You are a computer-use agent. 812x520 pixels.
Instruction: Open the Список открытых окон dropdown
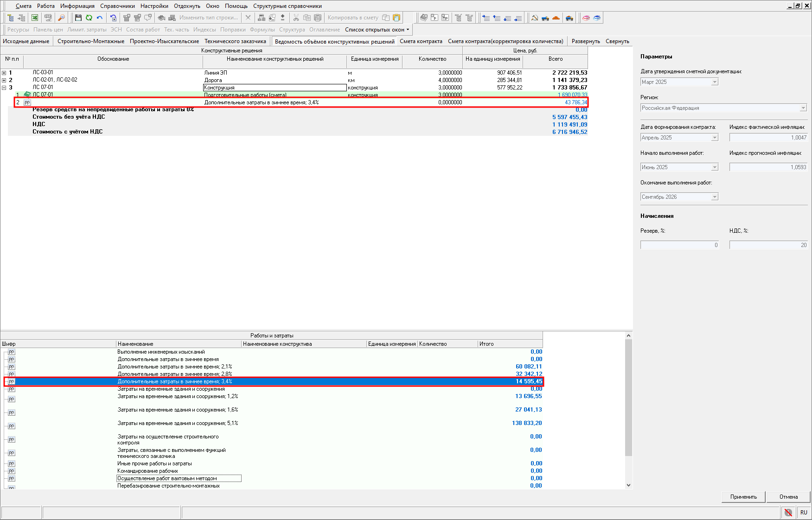point(377,30)
